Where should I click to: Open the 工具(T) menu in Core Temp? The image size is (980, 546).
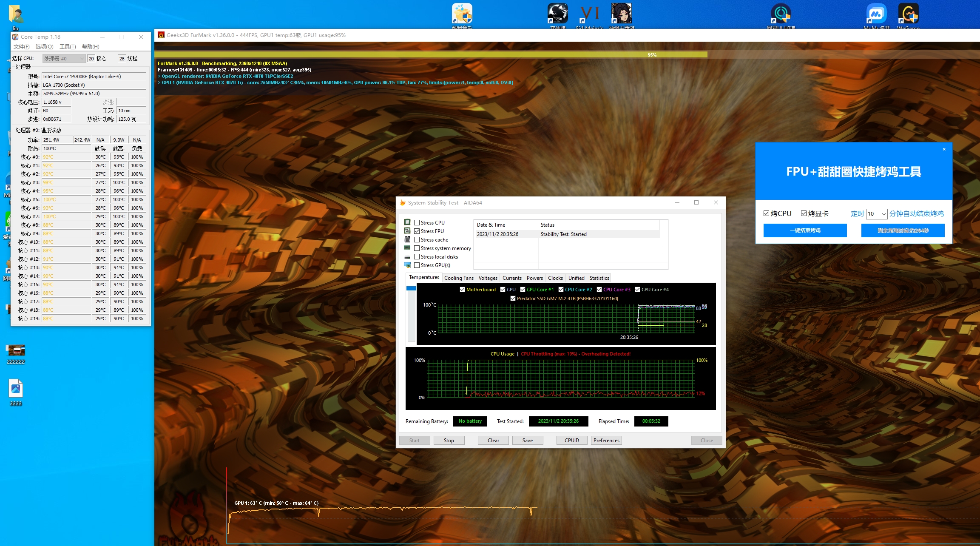click(x=68, y=46)
